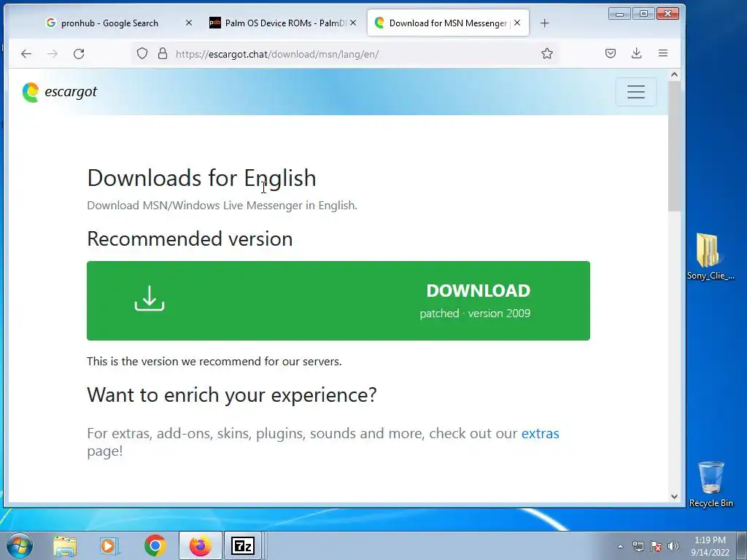Open the escargot logo home link
The height and width of the screenshot is (560, 747).
point(60,92)
